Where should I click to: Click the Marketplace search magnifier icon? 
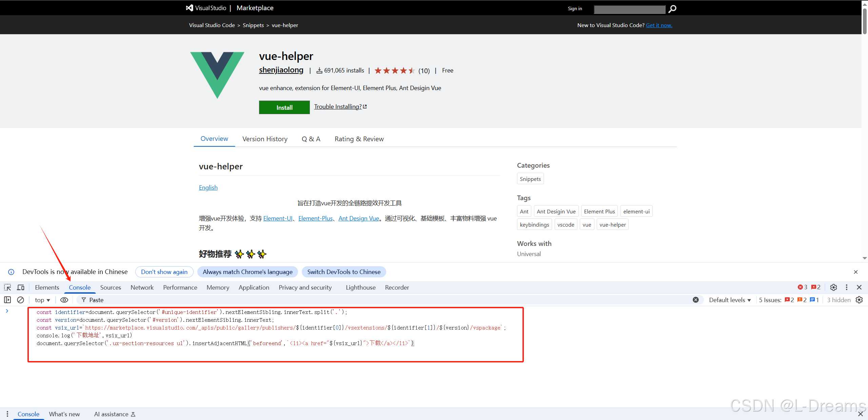pyautogui.click(x=672, y=9)
